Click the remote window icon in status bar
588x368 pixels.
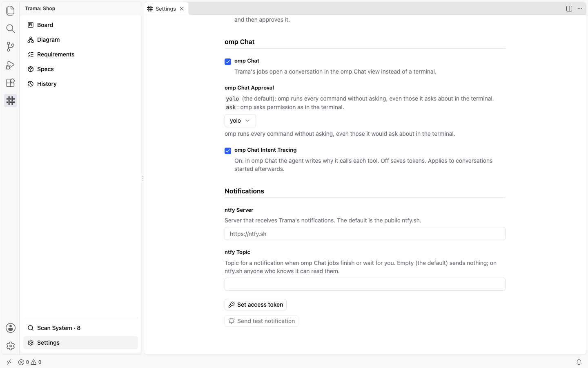9,362
